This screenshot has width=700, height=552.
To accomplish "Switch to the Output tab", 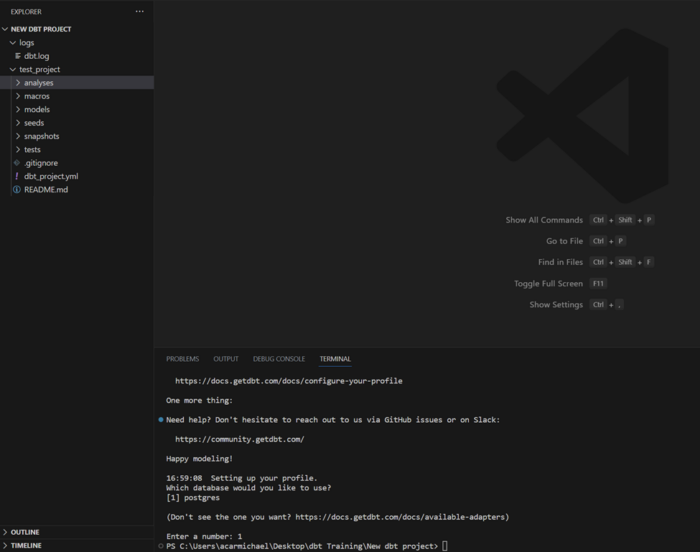I will tap(226, 359).
